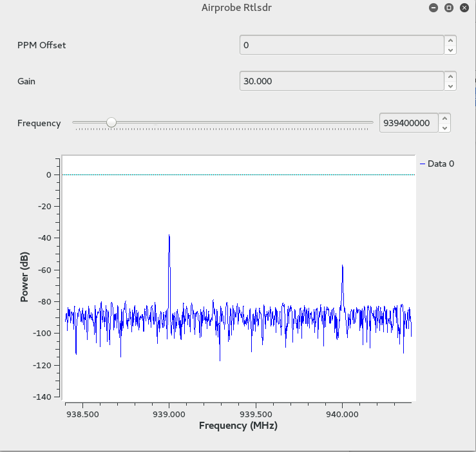Minimize the Airprobe Rtlsdr window
The image size is (476, 452).
pos(433,8)
